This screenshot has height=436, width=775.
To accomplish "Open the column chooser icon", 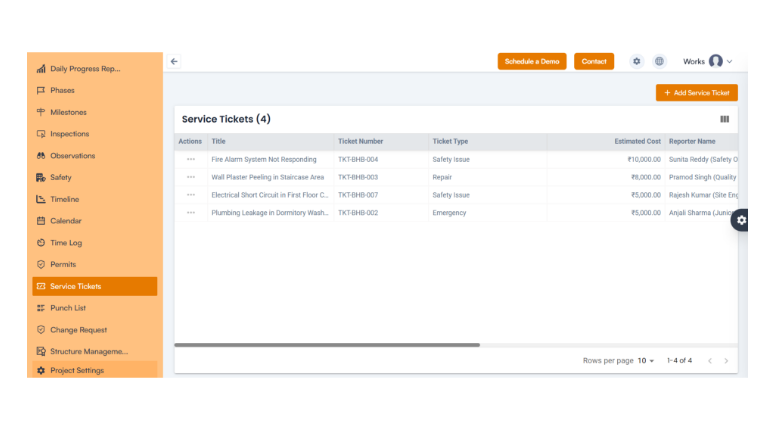I will 724,119.
